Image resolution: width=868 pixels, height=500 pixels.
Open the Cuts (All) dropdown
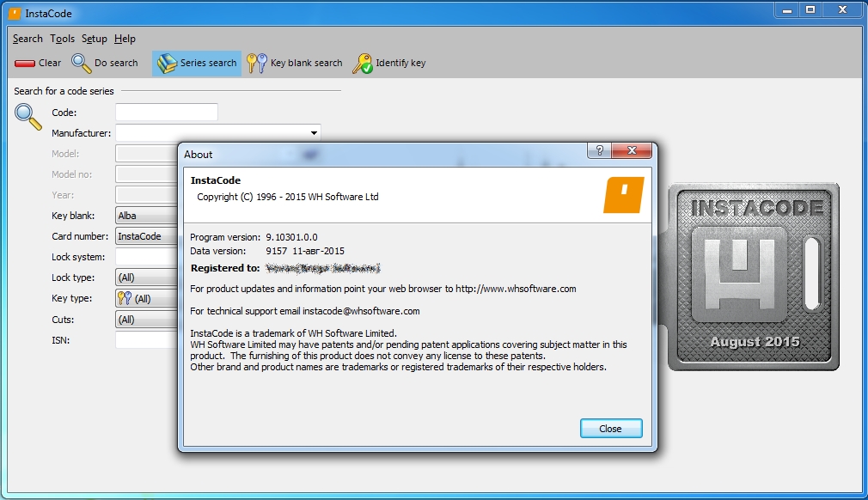pos(147,320)
